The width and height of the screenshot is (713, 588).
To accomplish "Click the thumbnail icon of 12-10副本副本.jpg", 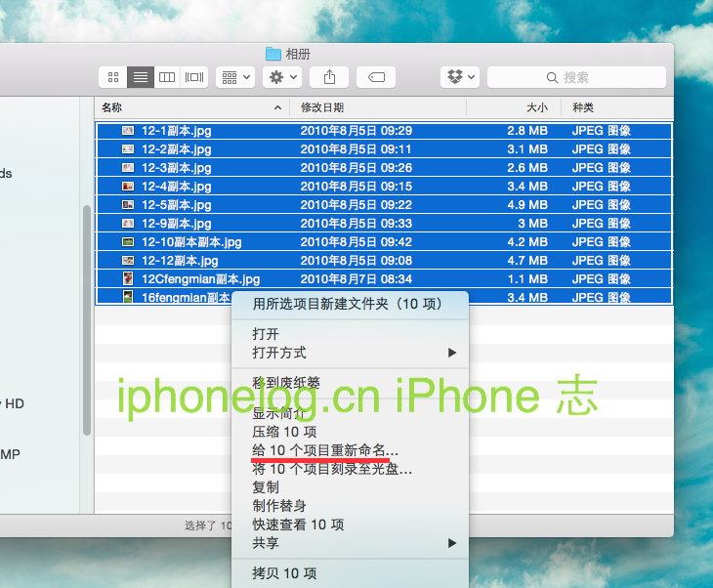I will tap(128, 242).
